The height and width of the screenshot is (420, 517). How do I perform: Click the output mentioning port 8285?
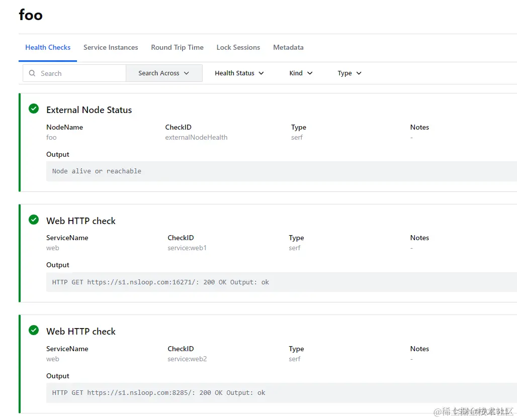tap(158, 393)
